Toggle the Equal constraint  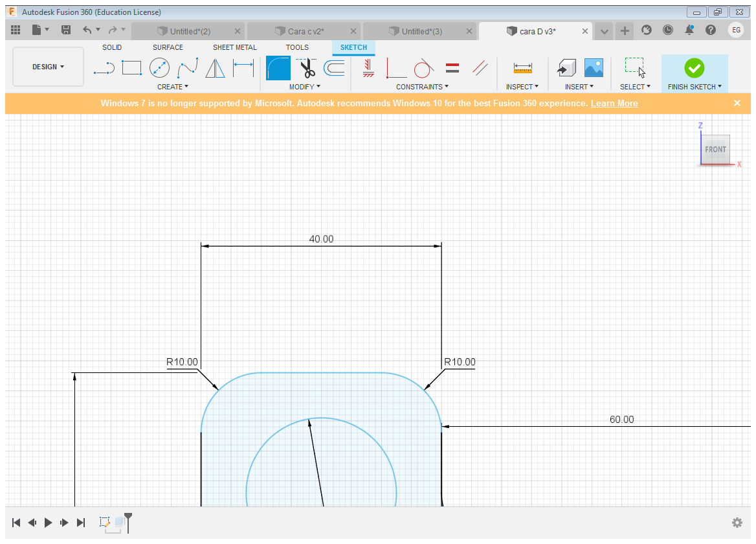pos(452,67)
